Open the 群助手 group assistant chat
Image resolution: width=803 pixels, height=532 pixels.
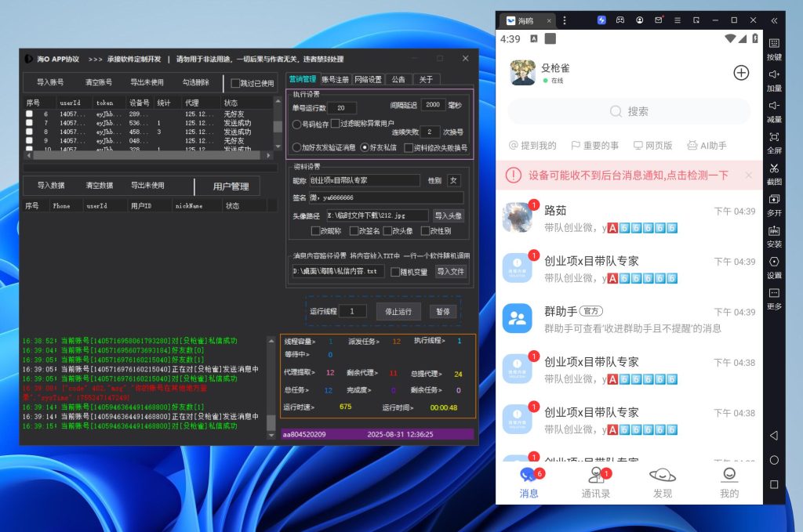627,318
